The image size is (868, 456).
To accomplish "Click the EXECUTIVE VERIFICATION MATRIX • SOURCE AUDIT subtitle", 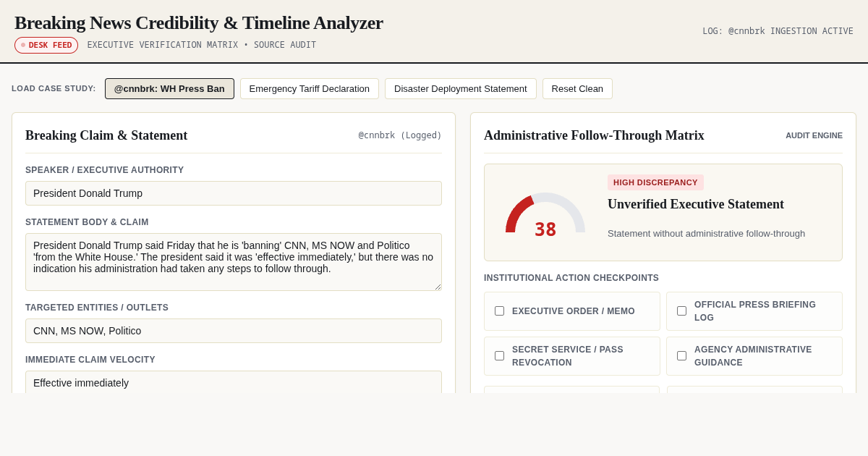I will [x=202, y=45].
